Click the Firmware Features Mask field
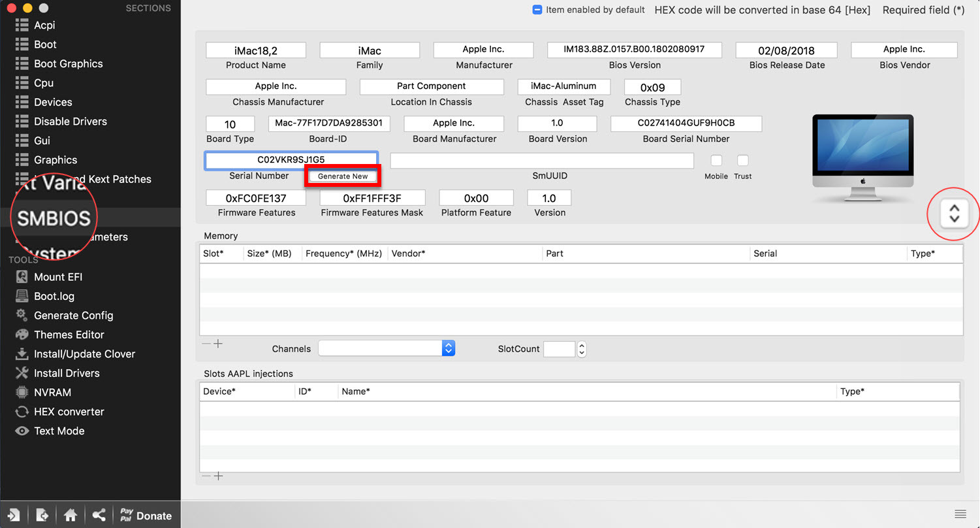 click(x=372, y=198)
